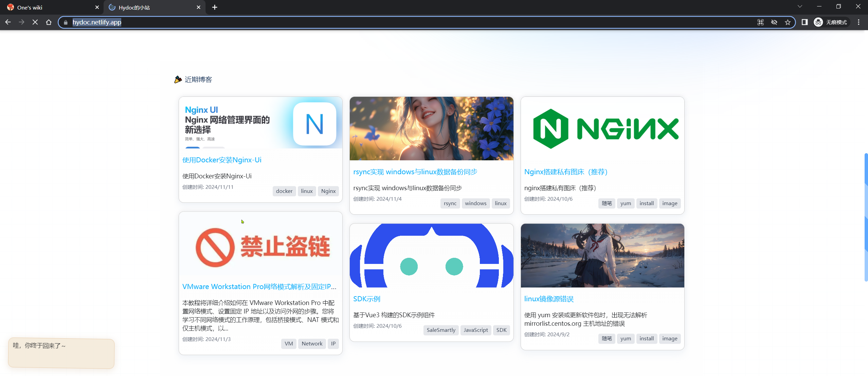The height and width of the screenshot is (376, 868).
Task: Open the SDK示例 article link
Action: [367, 299]
